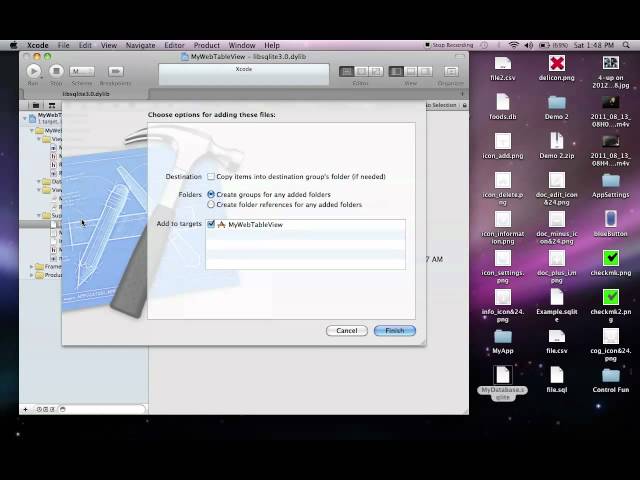Open the Edit menu

click(x=85, y=45)
